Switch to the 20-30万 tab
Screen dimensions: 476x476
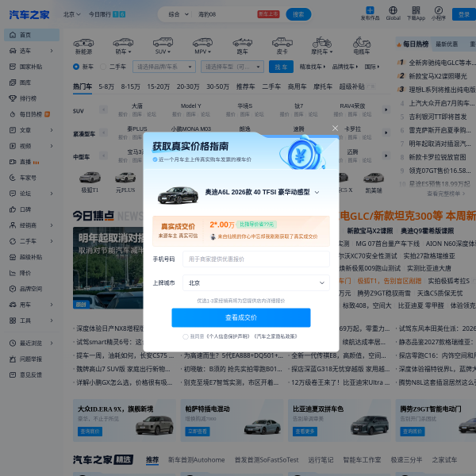coord(188,86)
